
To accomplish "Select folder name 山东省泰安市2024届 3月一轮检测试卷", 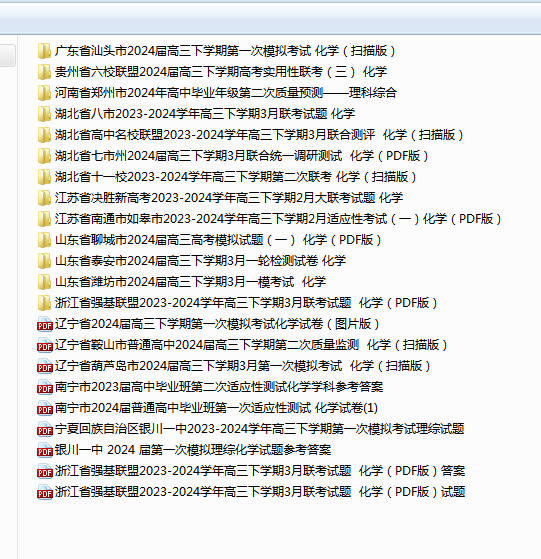I will [x=200, y=261].
